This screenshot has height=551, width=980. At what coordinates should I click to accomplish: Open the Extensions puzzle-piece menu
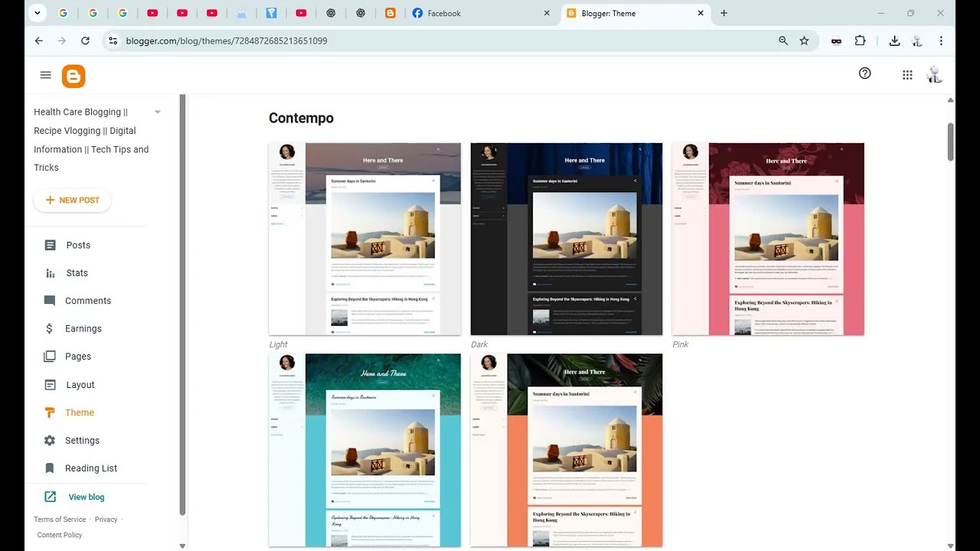coord(860,41)
